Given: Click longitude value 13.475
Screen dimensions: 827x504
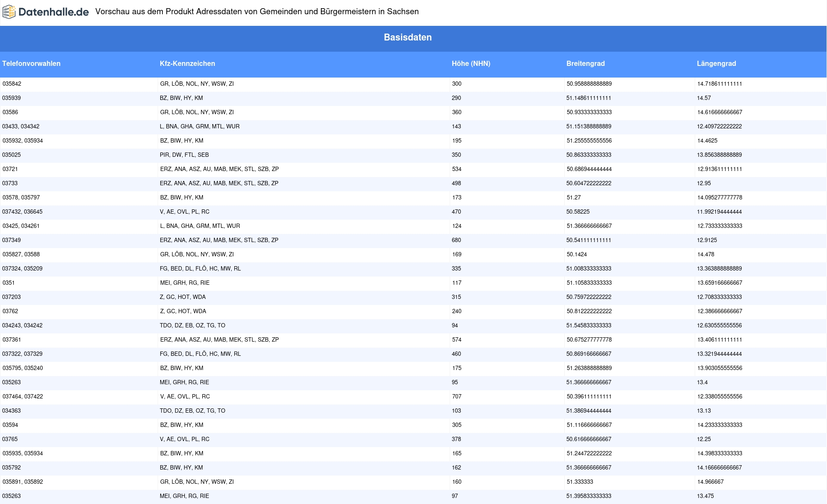Looking at the screenshot, I should (705, 496).
